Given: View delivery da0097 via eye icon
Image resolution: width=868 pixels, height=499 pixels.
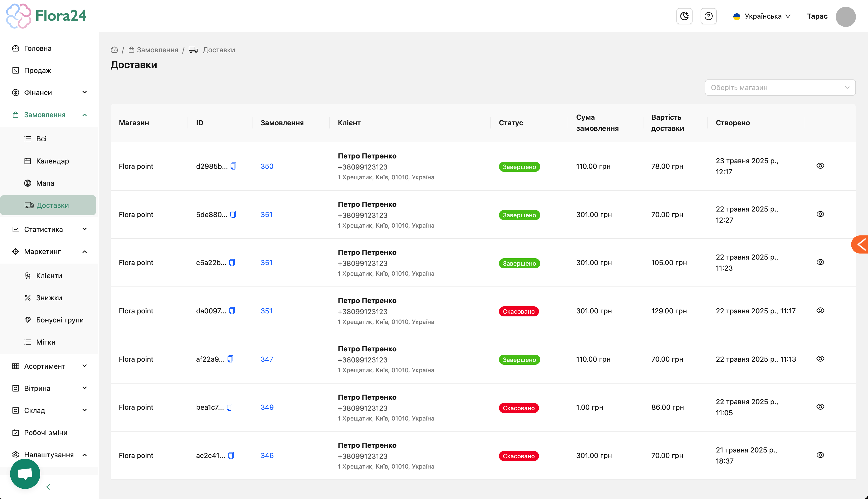Looking at the screenshot, I should pos(820,311).
